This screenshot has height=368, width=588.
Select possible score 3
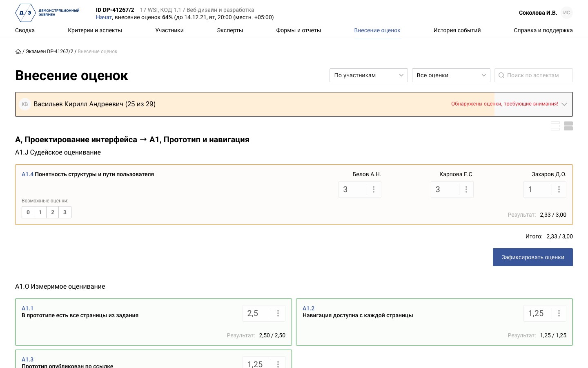pyautogui.click(x=65, y=212)
